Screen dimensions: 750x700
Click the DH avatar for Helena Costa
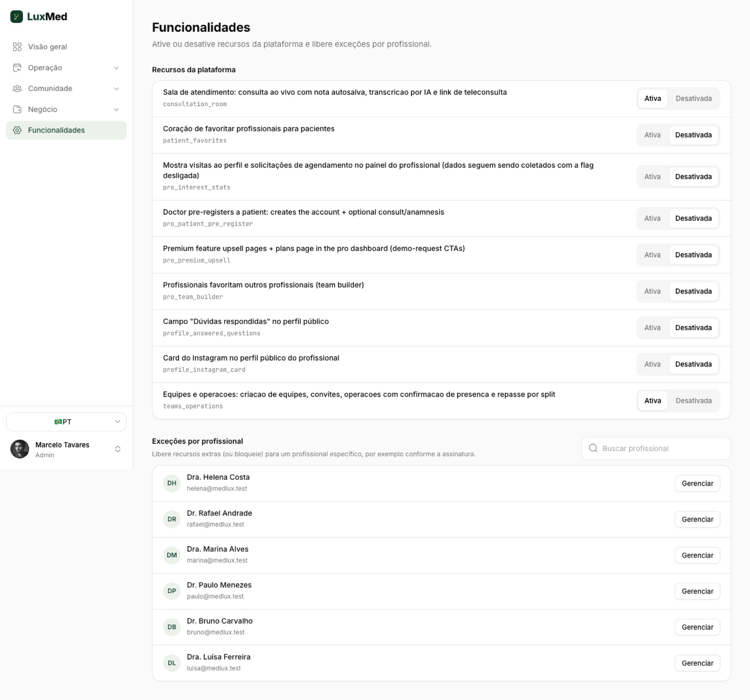click(x=172, y=483)
